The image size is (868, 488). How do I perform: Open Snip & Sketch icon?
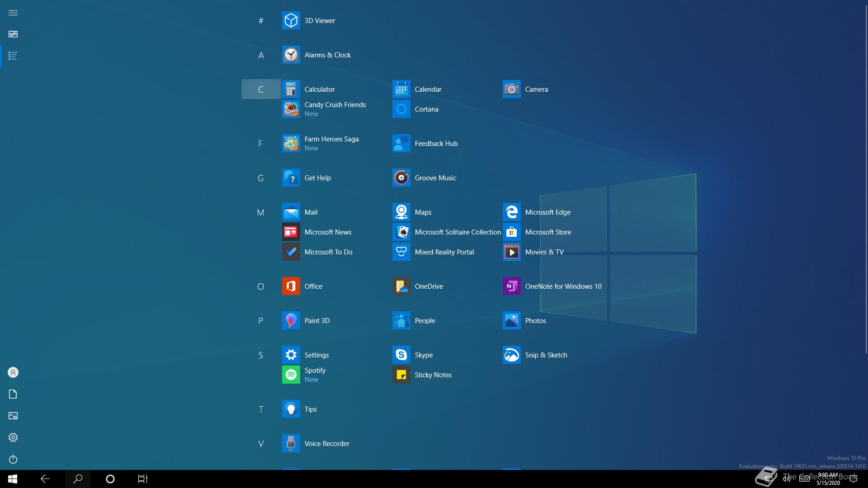coord(511,355)
